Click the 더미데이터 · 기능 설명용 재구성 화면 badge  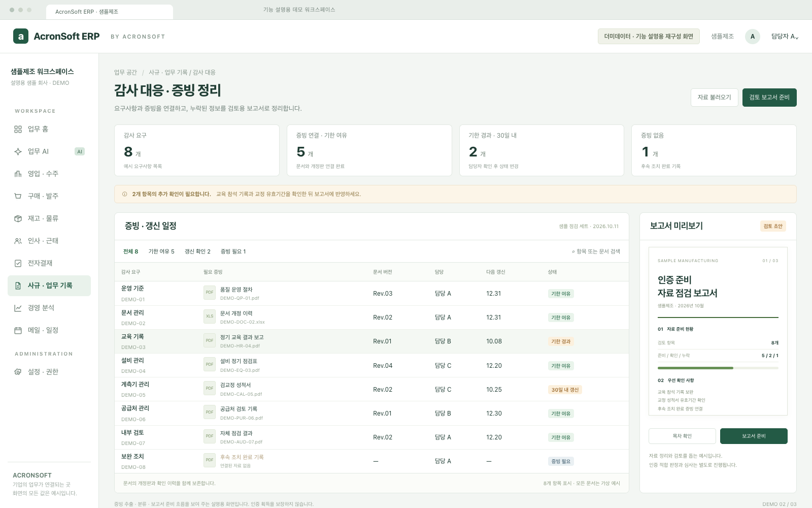point(649,37)
